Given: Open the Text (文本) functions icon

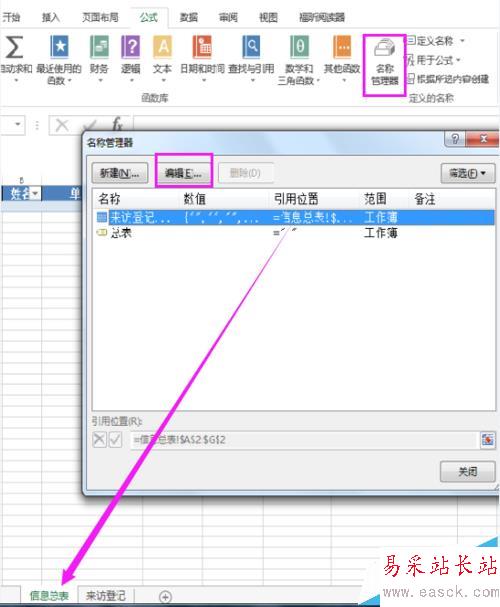Looking at the screenshot, I should pos(163,46).
